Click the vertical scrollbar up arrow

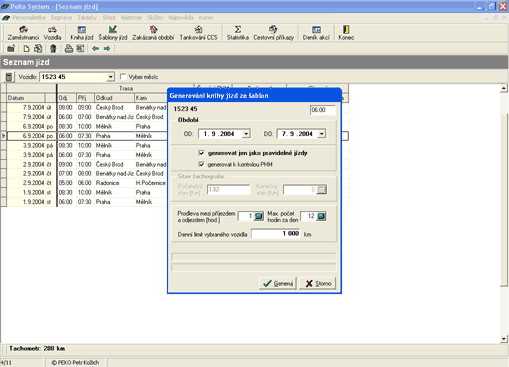504,88
